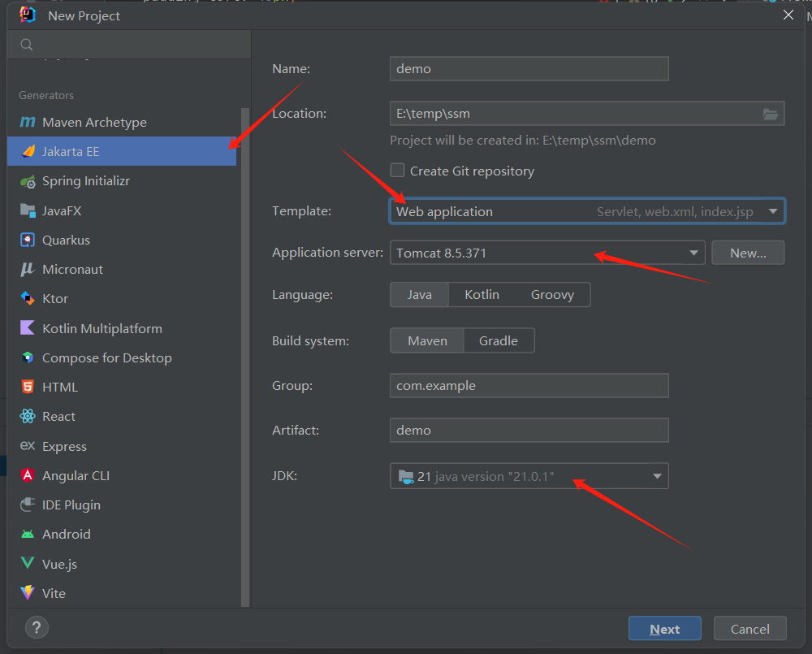Browse for location with folder icon
The width and height of the screenshot is (812, 654).
click(x=771, y=114)
